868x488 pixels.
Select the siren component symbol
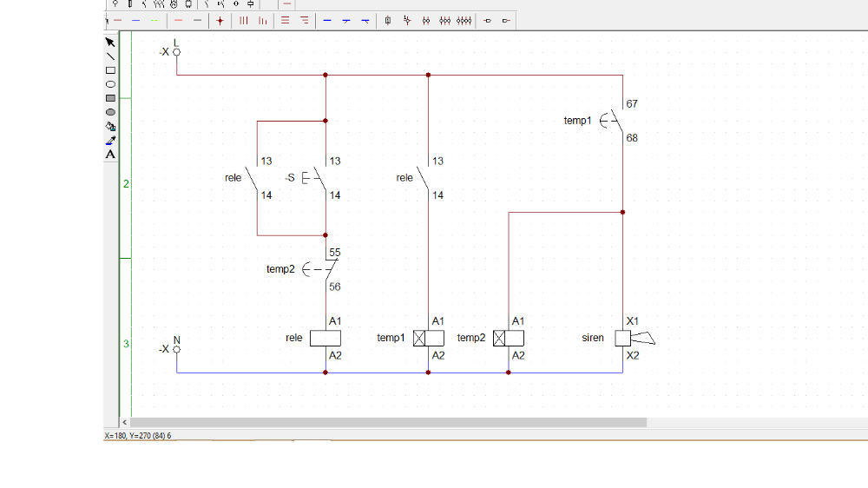coord(623,338)
